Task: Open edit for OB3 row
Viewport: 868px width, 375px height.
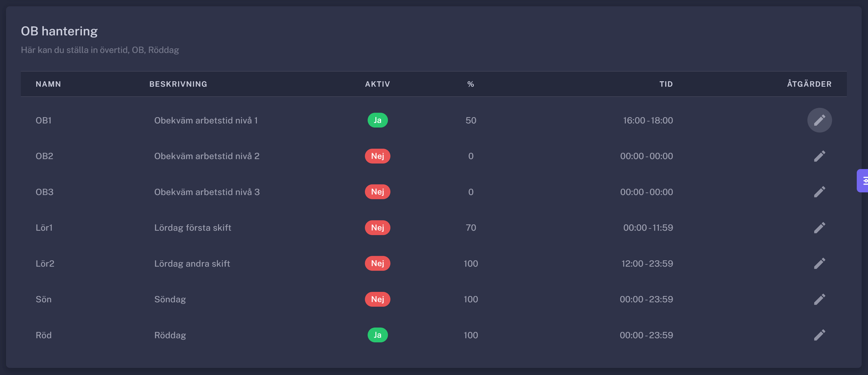Action: click(x=819, y=192)
